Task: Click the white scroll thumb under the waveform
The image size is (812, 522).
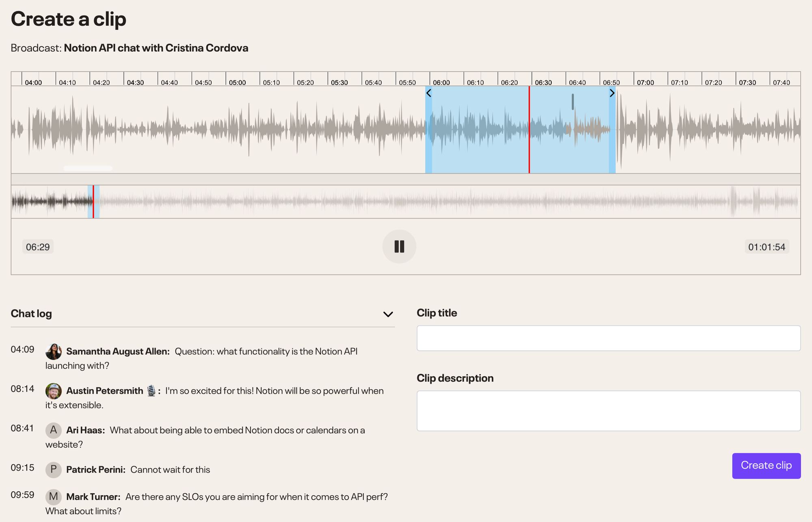Action: (88, 168)
